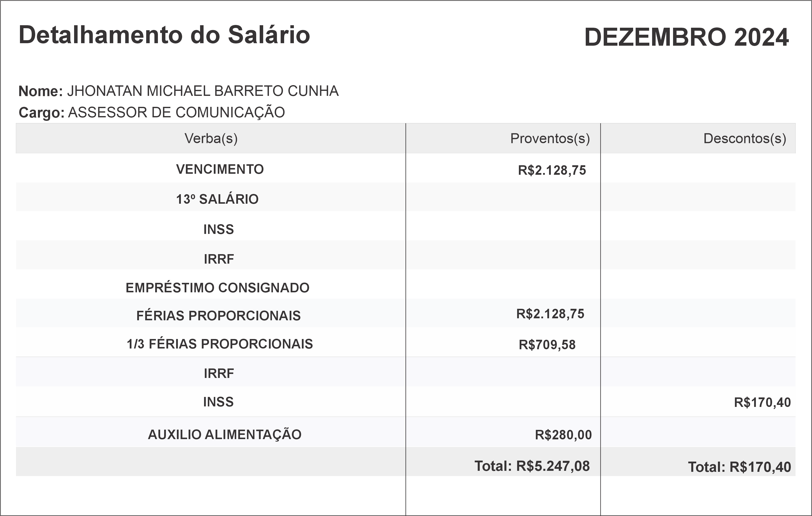Click the R$709,58 proventos amount
812x516 pixels.
pos(547,344)
